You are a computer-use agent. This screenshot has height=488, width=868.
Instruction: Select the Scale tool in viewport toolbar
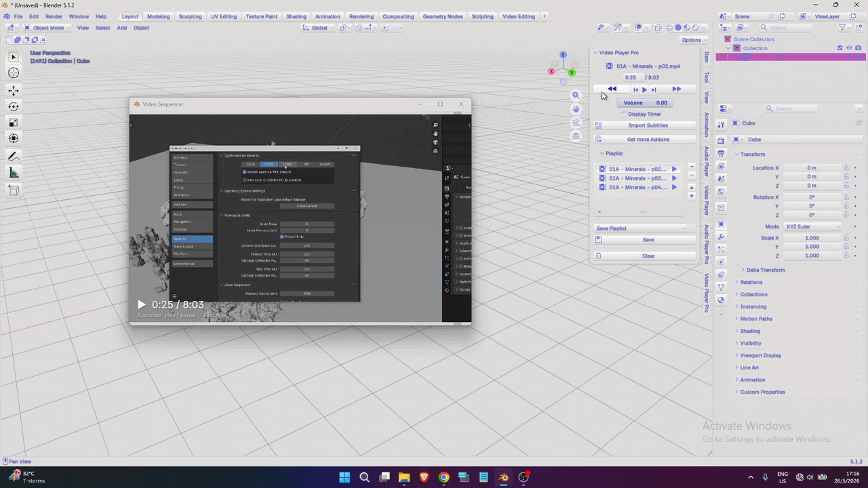tap(14, 123)
